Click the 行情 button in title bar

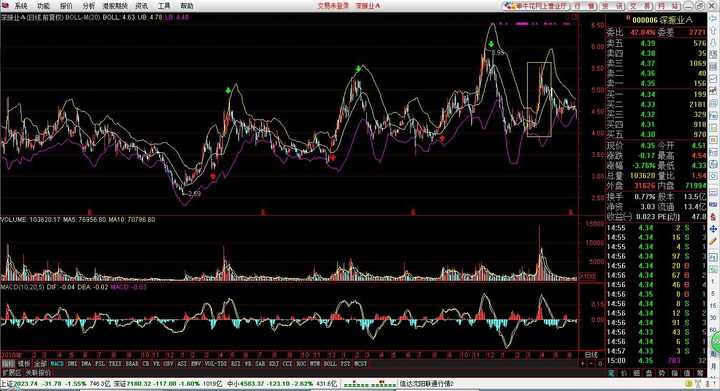pyautogui.click(x=584, y=6)
